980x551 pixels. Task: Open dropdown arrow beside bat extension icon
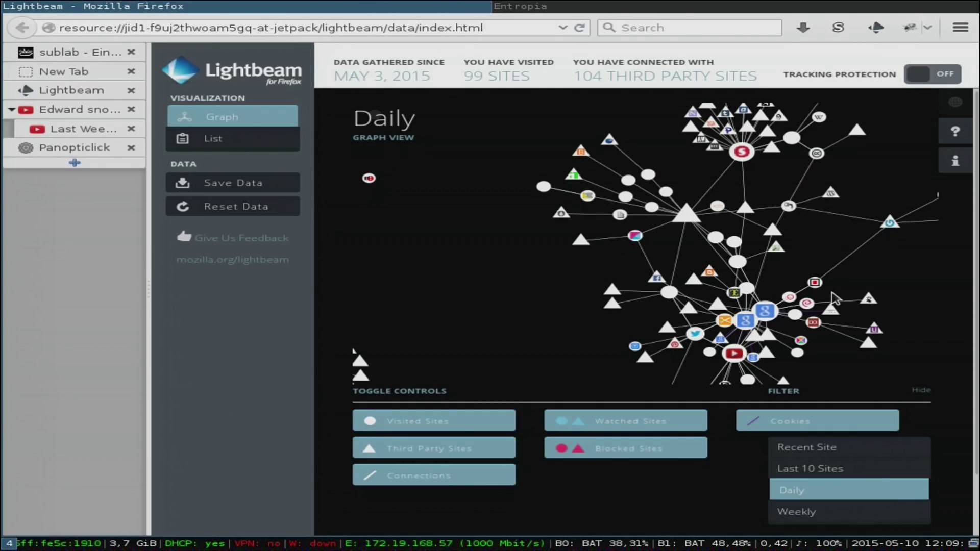tap(928, 28)
